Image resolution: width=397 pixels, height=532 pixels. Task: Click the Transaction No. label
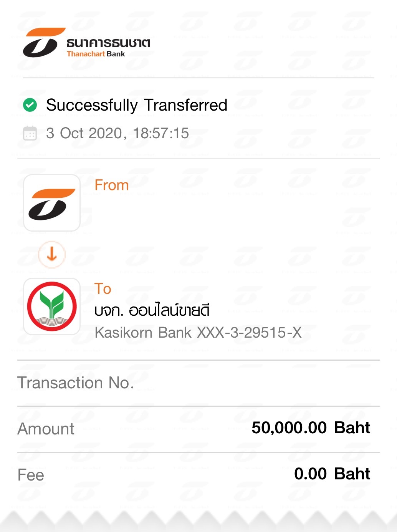tap(76, 383)
